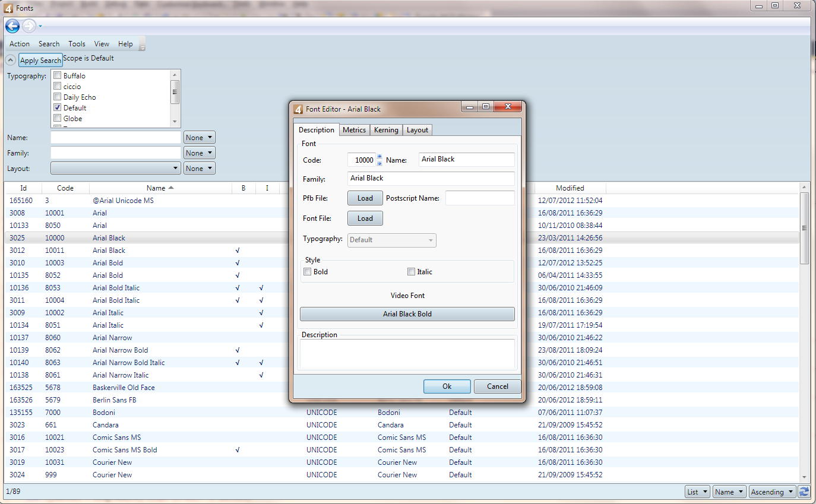Click the font table vertical scrollbar thumb
816x504 pixels.
805,228
